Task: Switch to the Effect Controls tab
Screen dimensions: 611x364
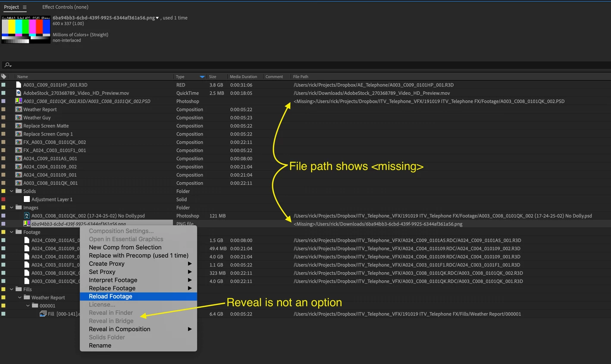Action: (65, 7)
